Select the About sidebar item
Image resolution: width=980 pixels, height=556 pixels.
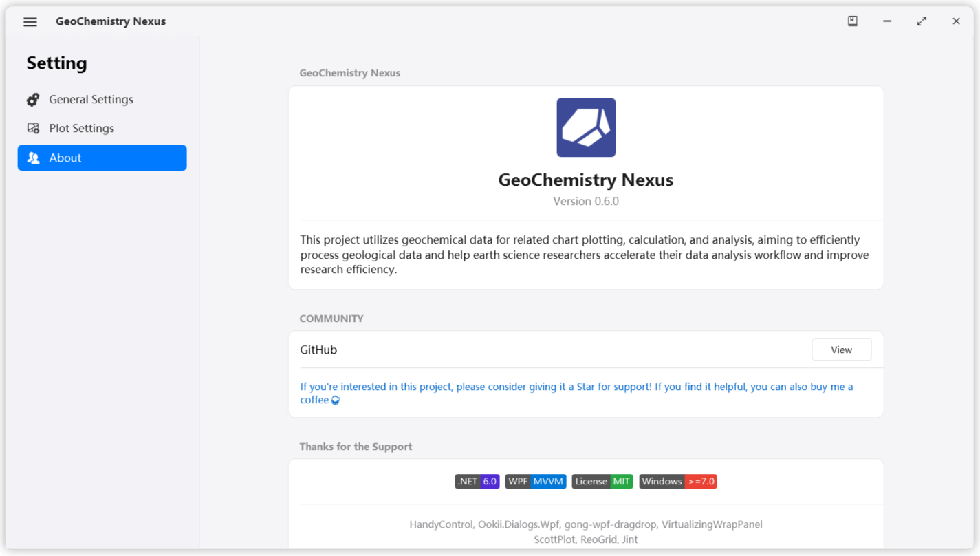coord(102,158)
